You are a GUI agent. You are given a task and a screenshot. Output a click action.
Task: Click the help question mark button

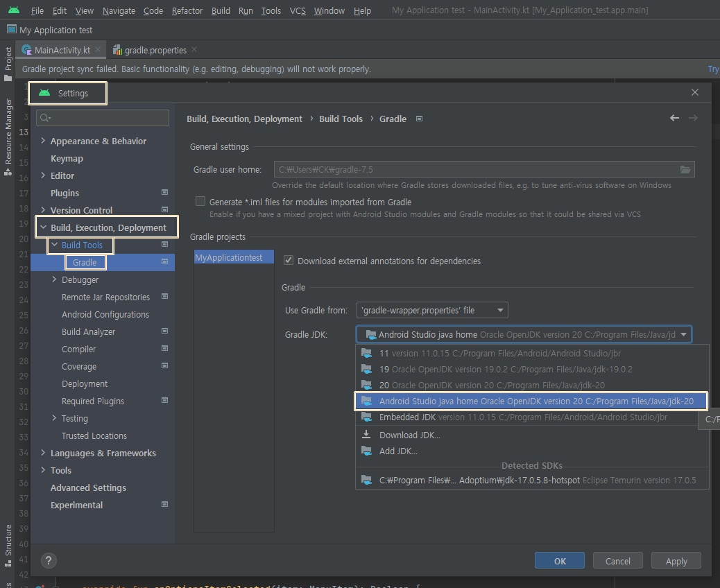[49, 560]
